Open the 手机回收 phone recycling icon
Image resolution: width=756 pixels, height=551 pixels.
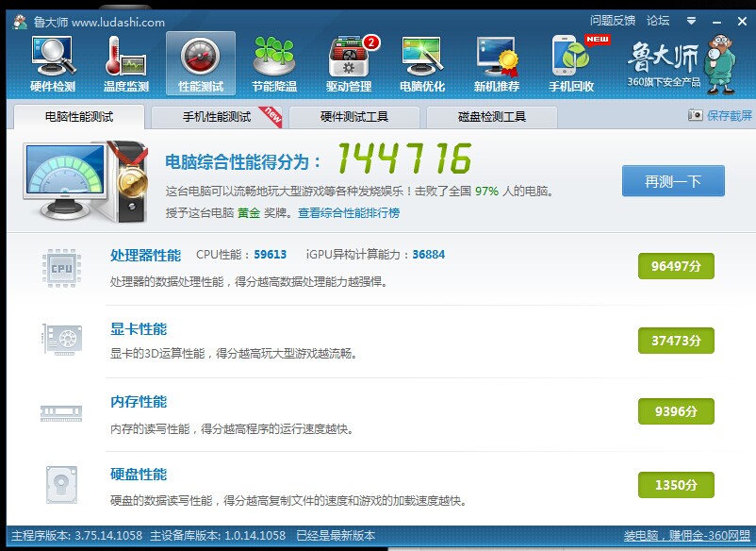coord(571,64)
